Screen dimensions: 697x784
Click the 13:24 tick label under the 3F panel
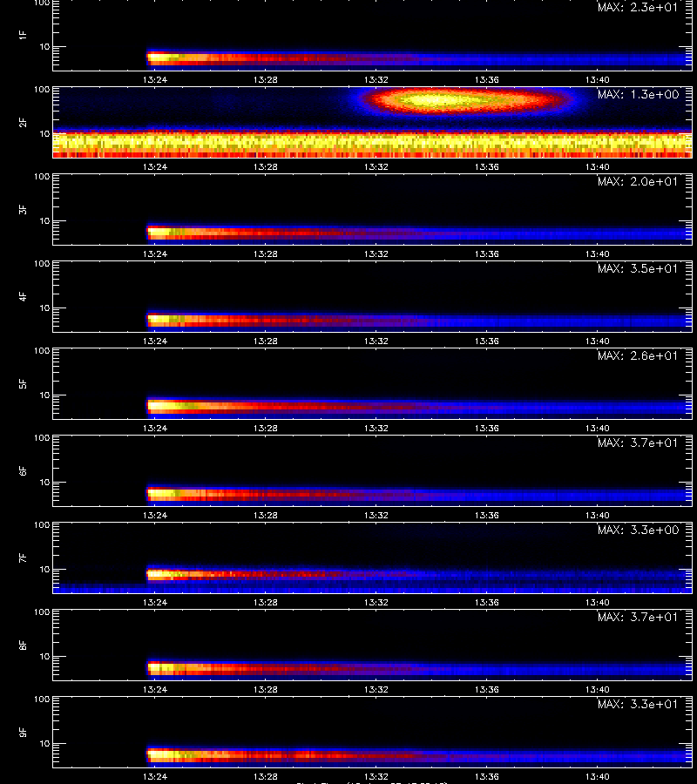[x=155, y=254]
